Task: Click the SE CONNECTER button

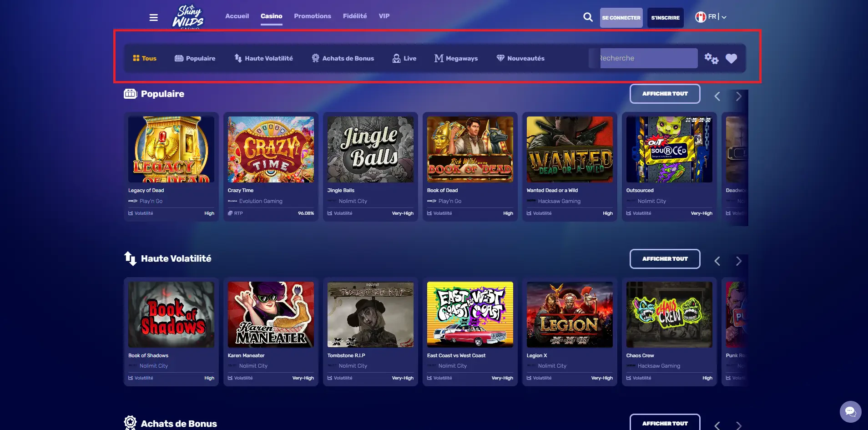Action: pos(621,18)
